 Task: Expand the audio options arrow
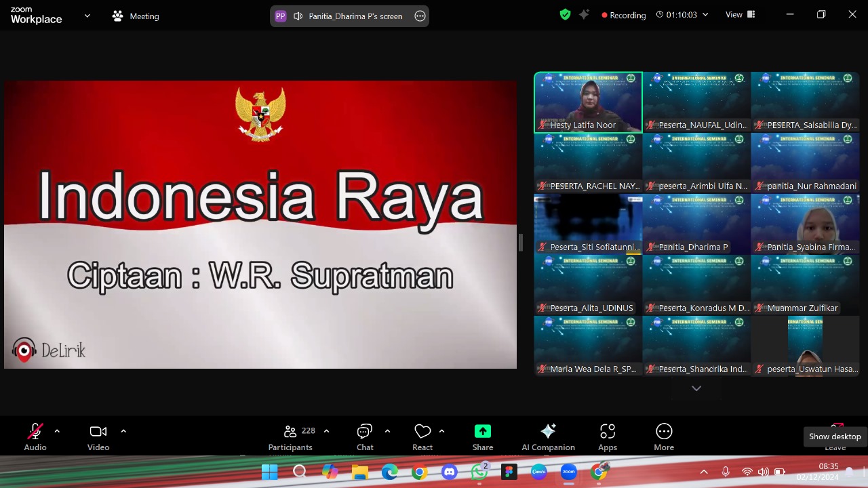57,431
